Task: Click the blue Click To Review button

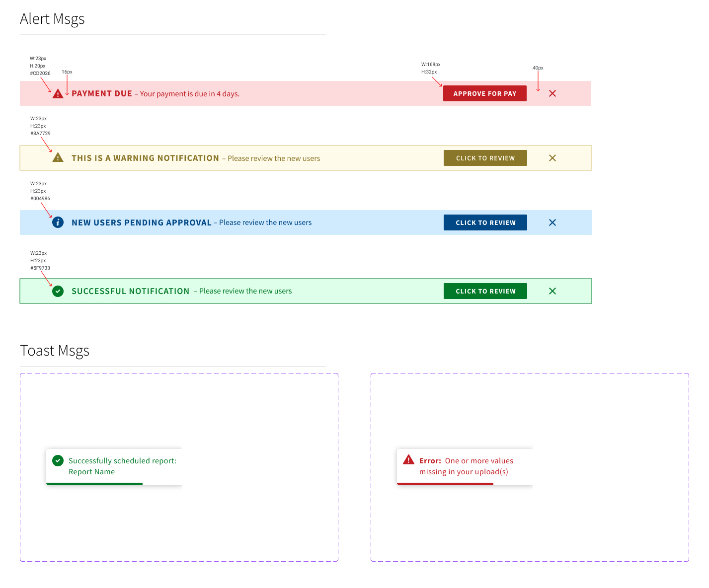Action: [x=485, y=222]
